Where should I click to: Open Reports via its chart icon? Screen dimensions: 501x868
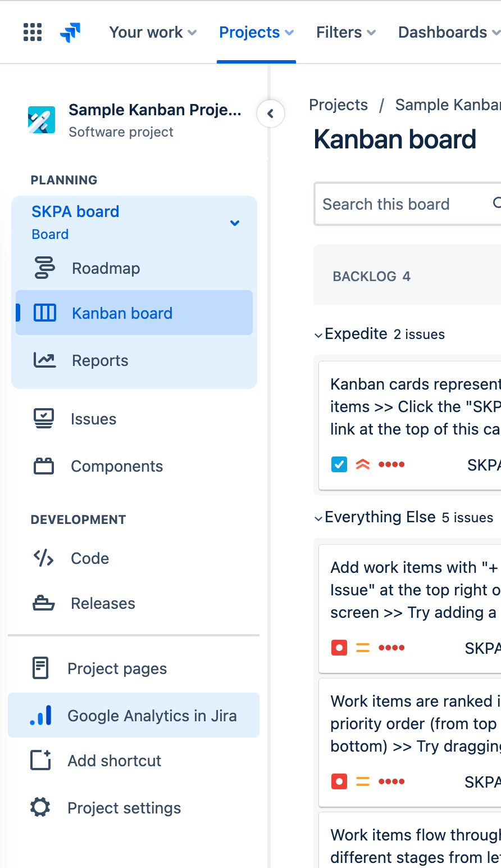pyautogui.click(x=45, y=360)
